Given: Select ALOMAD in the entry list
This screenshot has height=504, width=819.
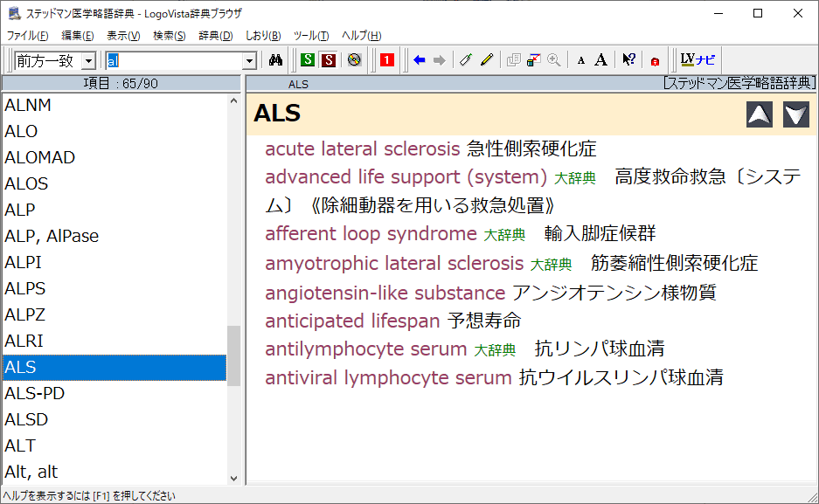Looking at the screenshot, I should click(x=115, y=157).
